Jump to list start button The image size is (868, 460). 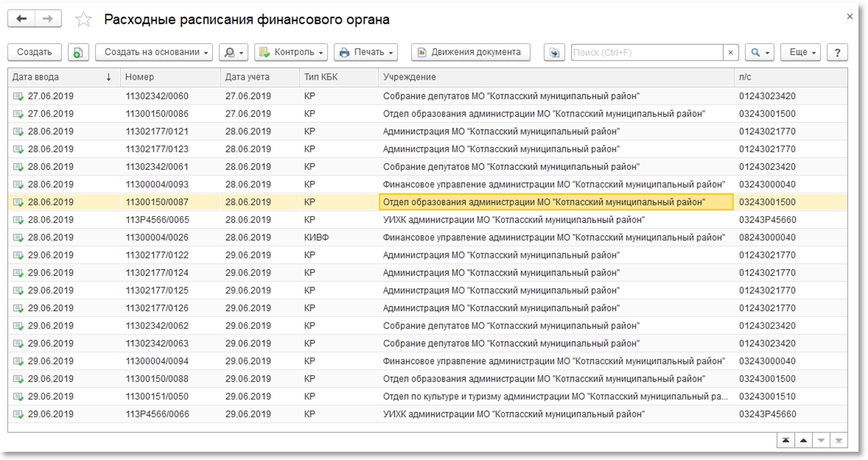[x=786, y=441]
